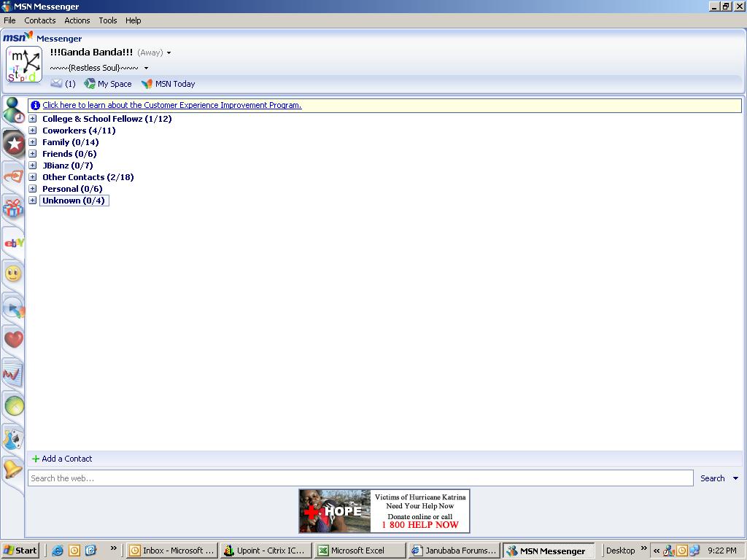This screenshot has height=560, width=747.
Task: Open the eBay sidebar tab
Action: 14,243
